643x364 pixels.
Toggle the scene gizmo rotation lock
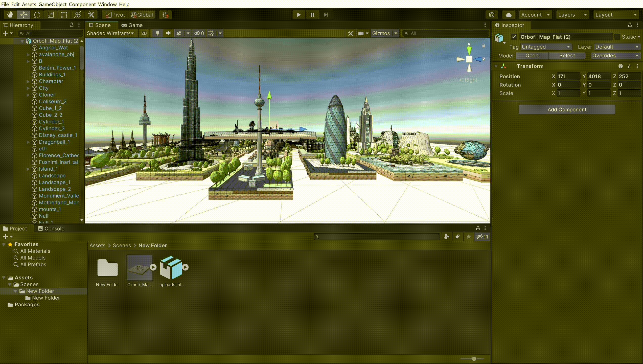tap(484, 45)
